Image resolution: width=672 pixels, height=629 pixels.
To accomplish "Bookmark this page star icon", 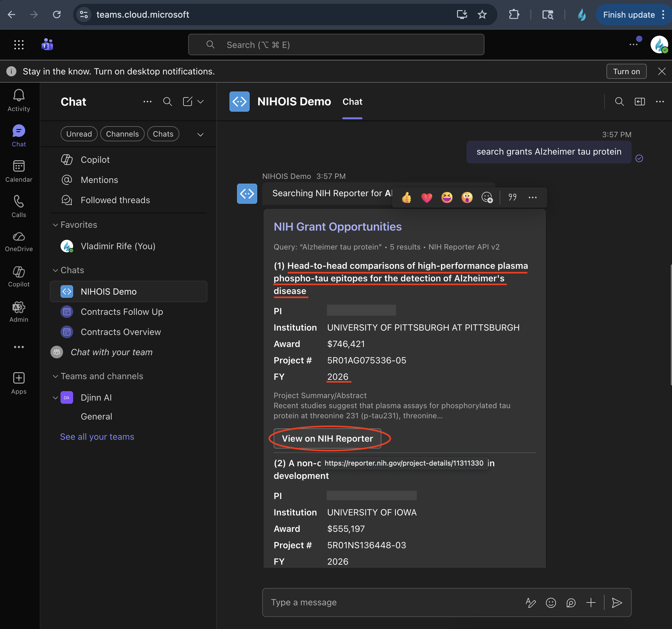I will tap(482, 15).
